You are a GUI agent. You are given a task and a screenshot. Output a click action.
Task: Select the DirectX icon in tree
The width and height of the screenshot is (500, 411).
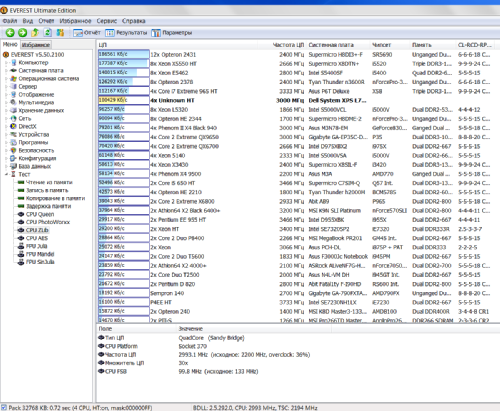[13, 126]
